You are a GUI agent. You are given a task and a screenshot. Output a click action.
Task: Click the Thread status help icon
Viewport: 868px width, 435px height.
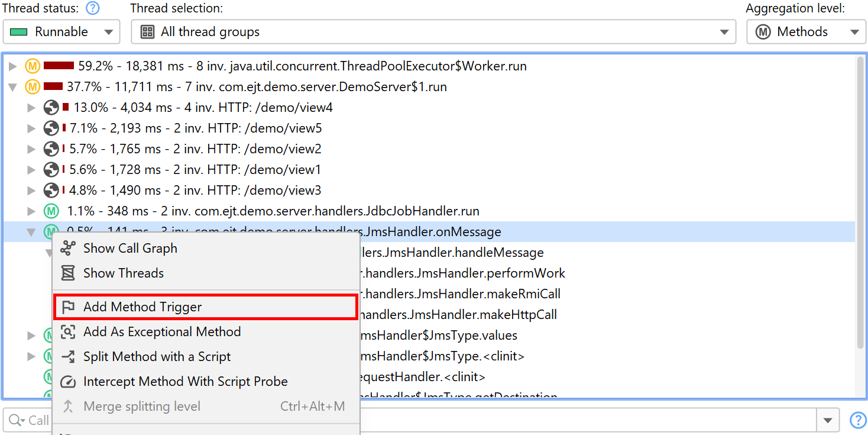point(92,9)
